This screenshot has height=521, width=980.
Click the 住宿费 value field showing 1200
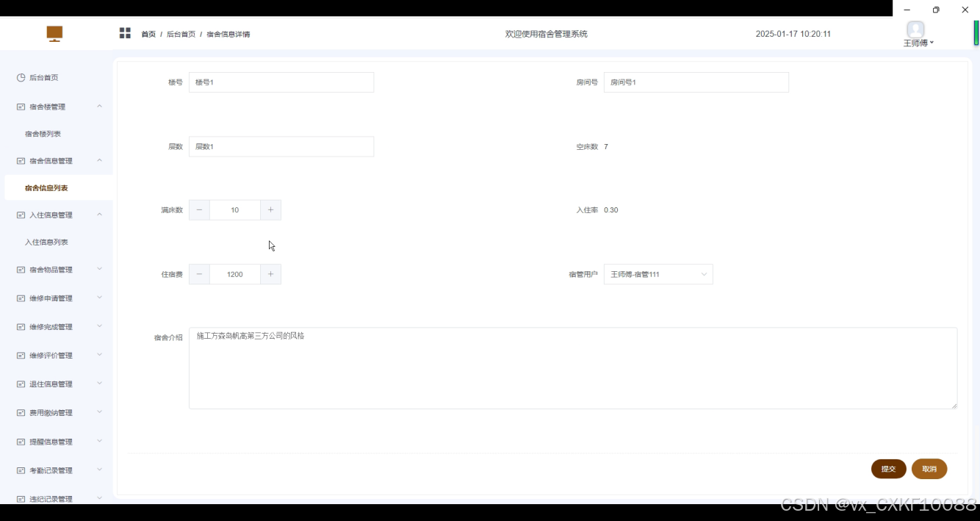(235, 274)
